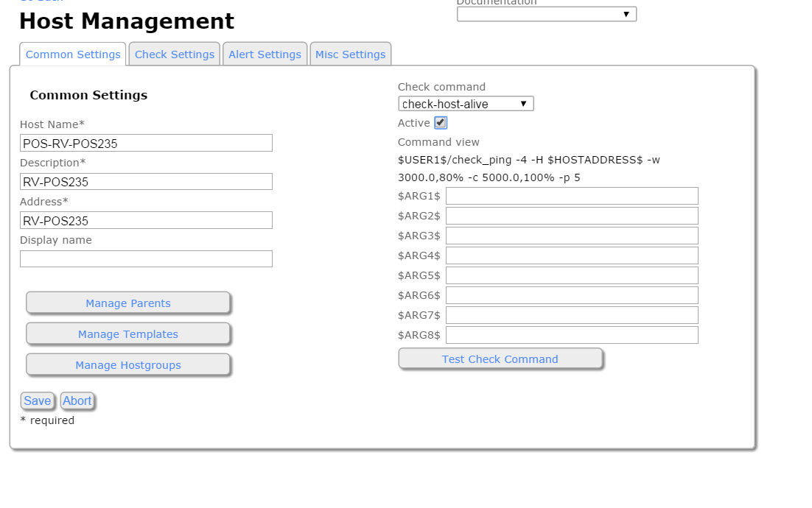Focus the Description input field
812x508 pixels.
point(146,182)
